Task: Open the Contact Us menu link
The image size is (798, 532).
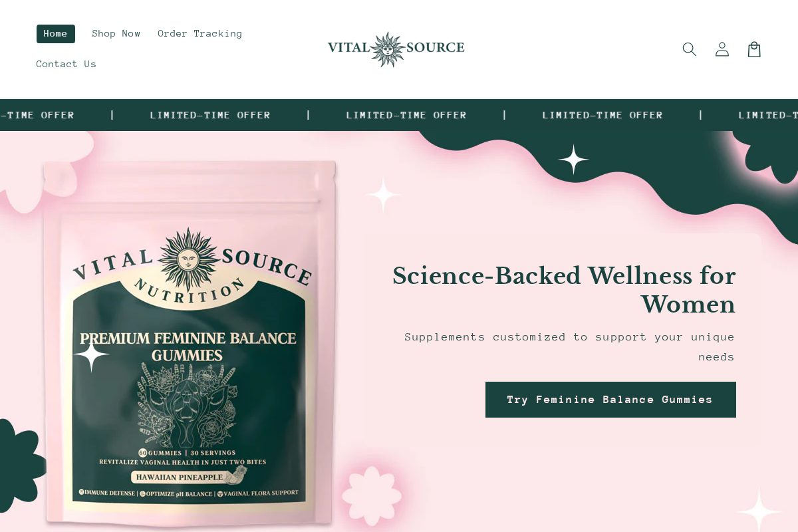Action: click(66, 65)
